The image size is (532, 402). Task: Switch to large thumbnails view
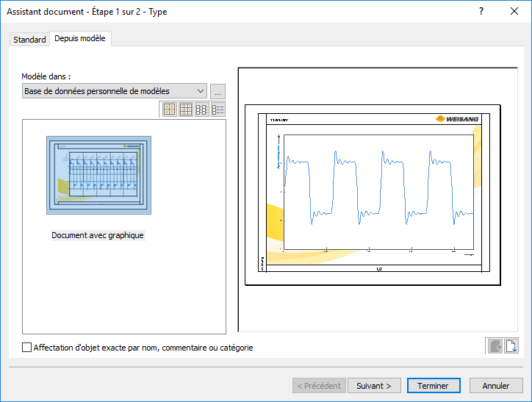[169, 110]
